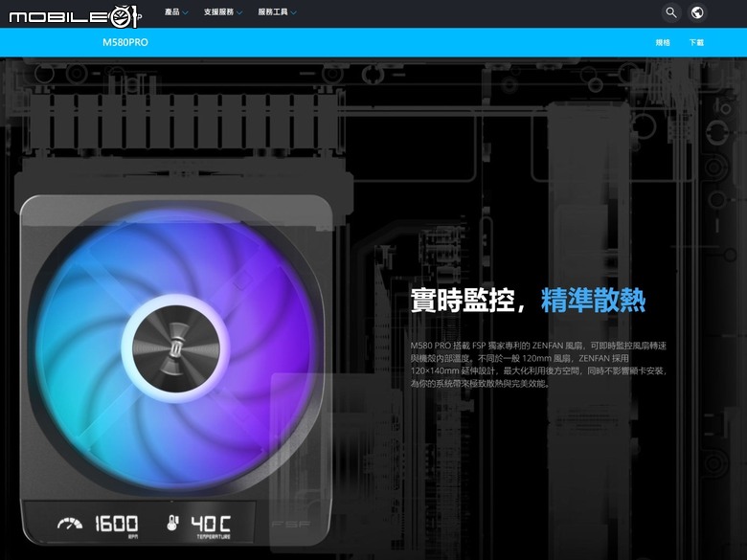Image resolution: width=747 pixels, height=560 pixels.
Task: Expand the chevron next to 產品
Action: click(185, 12)
